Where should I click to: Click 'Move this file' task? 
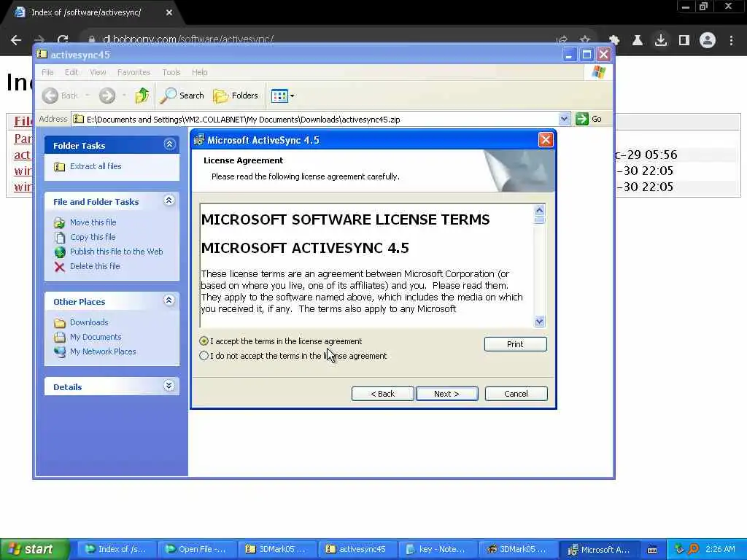click(93, 222)
